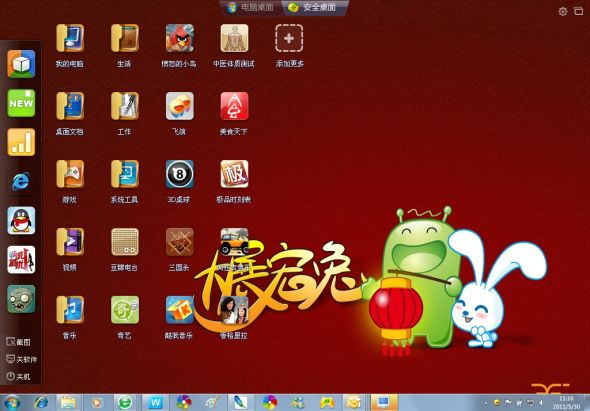
Task: Launch Internet Explorer from the sidebar
Action: 21,181
